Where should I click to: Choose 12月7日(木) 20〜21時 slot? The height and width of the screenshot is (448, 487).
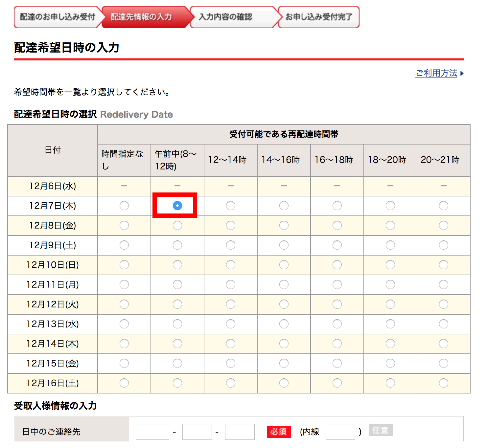pyautogui.click(x=444, y=206)
